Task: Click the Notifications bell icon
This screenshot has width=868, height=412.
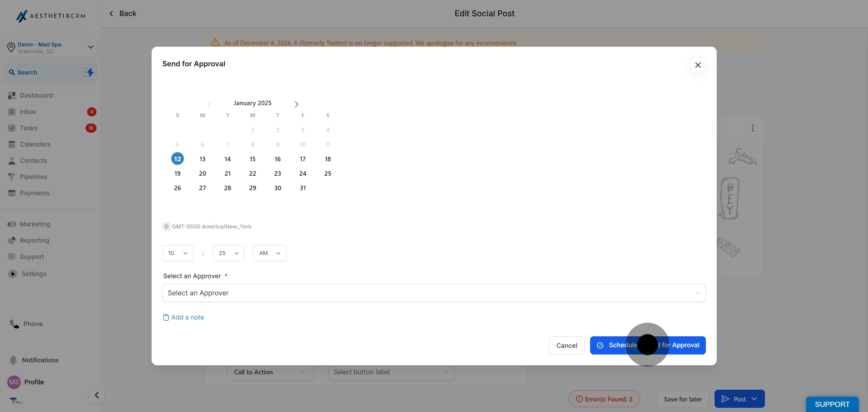Action: click(13, 360)
